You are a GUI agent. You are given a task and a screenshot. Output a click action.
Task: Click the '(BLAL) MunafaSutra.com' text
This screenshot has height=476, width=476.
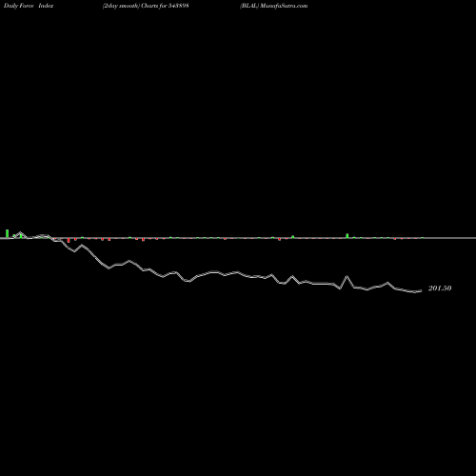pos(274,6)
